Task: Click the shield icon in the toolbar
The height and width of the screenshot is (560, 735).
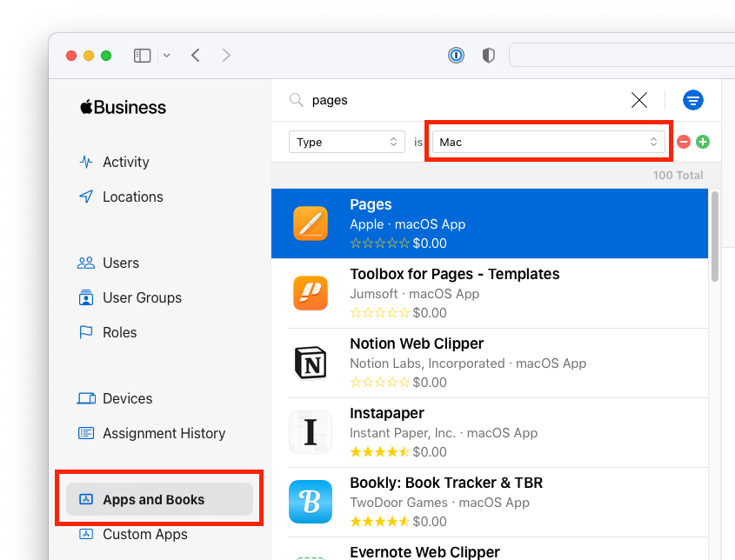Action: point(488,55)
